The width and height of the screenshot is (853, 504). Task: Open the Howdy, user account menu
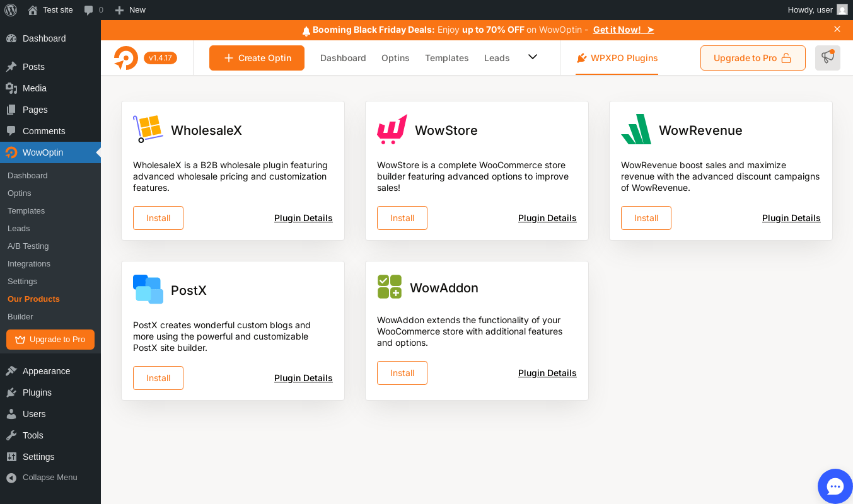817,10
